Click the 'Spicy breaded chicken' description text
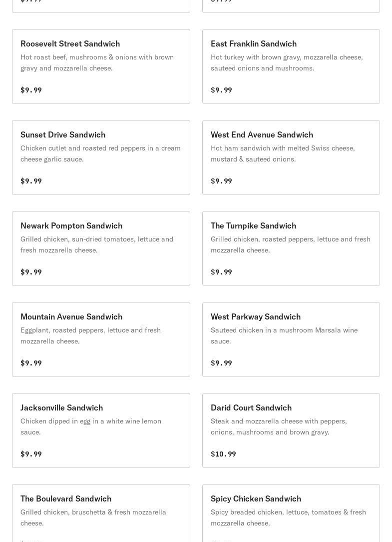Screen dimensions: 392x542 (x=288, y=517)
